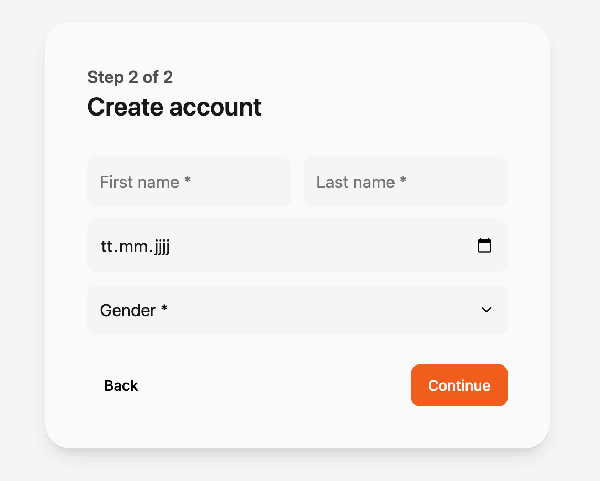
Task: Click the Gender dropdown chevron arrow
Action: click(487, 310)
